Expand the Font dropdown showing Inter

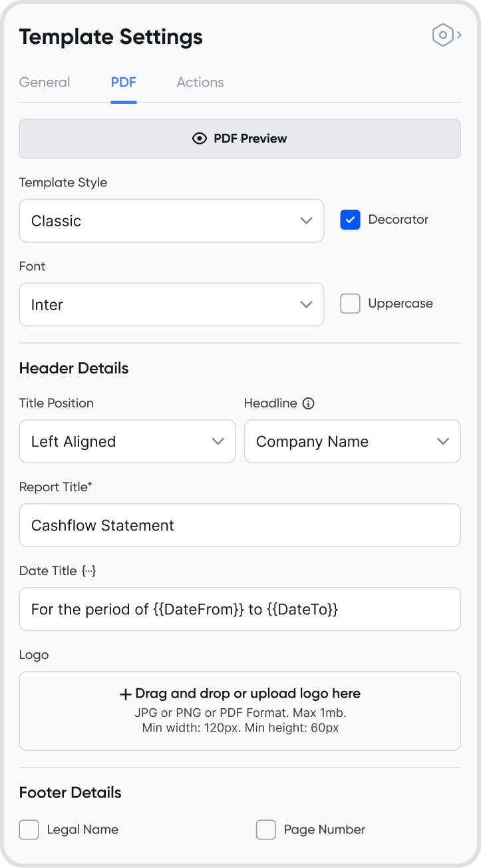pyautogui.click(x=172, y=305)
